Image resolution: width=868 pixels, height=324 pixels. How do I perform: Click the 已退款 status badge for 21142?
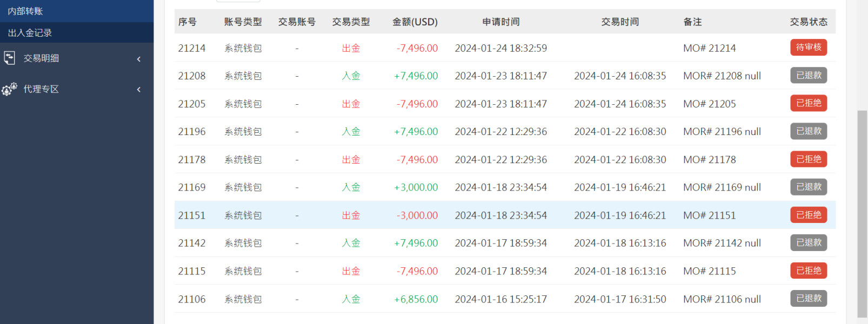809,243
